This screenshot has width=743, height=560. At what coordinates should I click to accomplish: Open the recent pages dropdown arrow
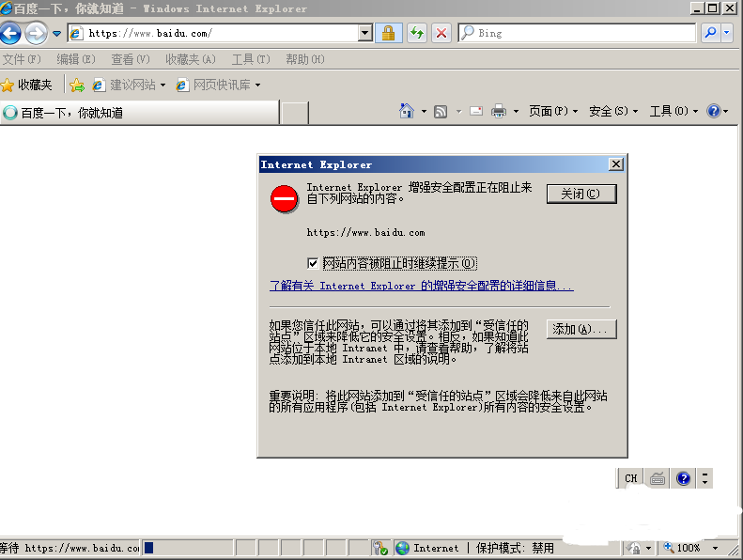[x=57, y=34]
